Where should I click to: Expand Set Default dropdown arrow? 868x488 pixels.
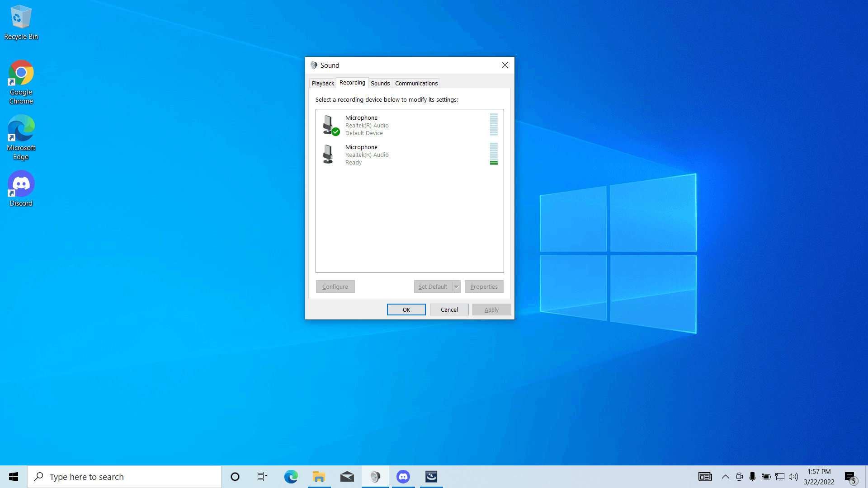coord(457,286)
